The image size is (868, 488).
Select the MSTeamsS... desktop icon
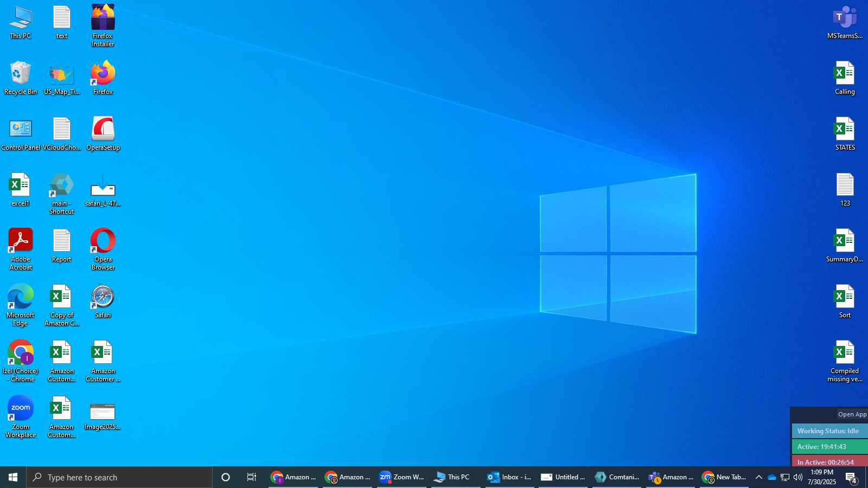tap(845, 23)
